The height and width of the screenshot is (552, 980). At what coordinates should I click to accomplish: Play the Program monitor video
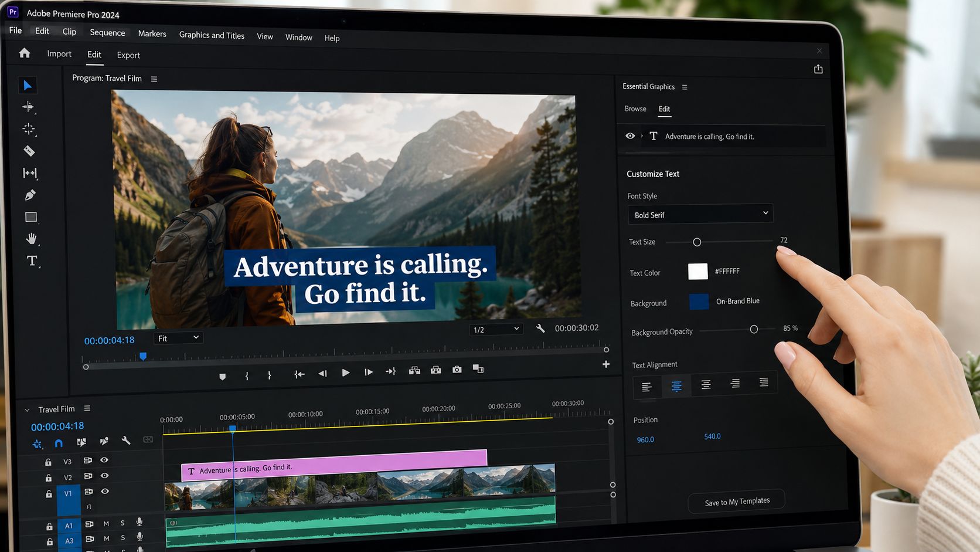pos(346,372)
